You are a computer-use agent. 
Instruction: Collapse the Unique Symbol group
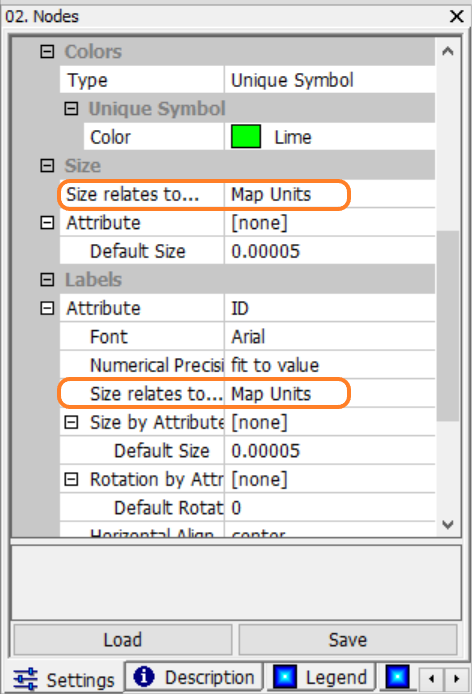click(x=71, y=108)
